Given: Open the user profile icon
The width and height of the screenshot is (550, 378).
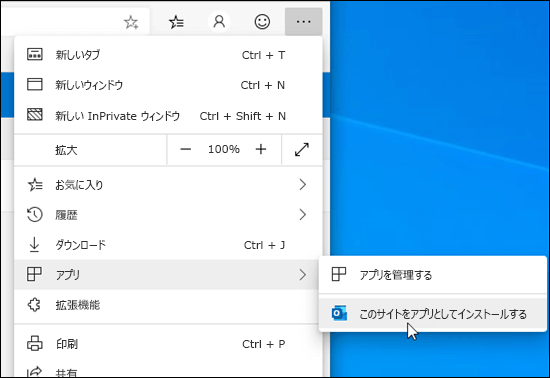Looking at the screenshot, I should (219, 22).
